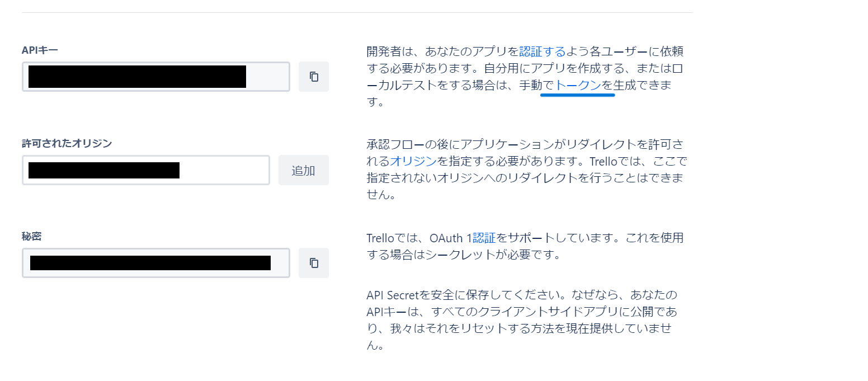868x381 pixels.
Task: Click the sentence これを使用する場合はシークレットが必要です
Action: click(525, 246)
